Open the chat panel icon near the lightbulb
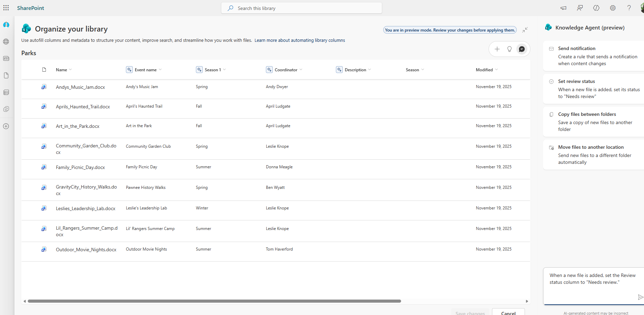The image size is (644, 315). tap(522, 49)
